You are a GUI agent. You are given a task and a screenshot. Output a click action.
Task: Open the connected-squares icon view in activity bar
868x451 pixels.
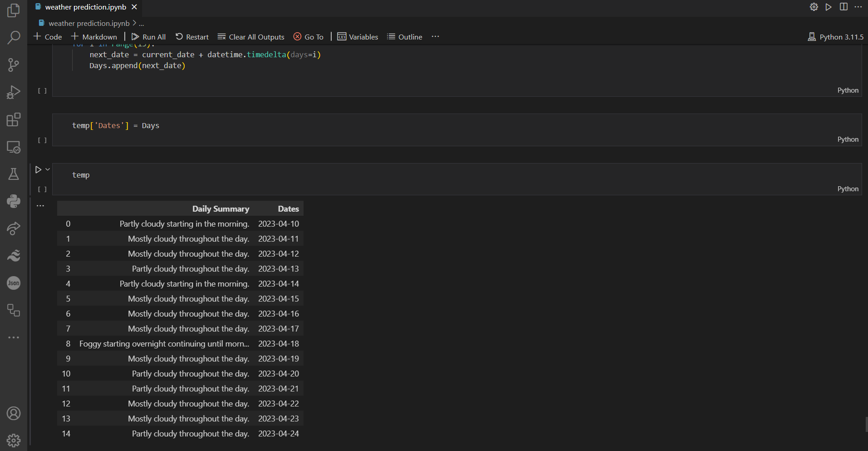point(14,310)
